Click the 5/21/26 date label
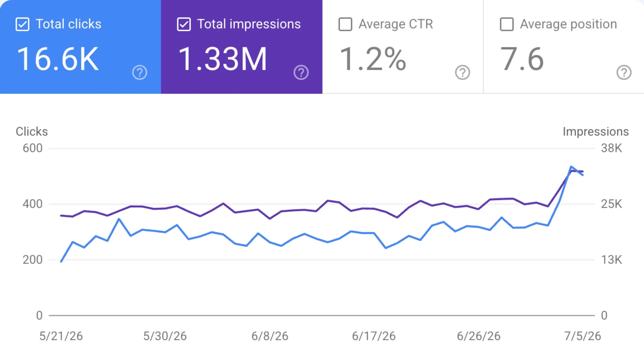The width and height of the screenshot is (644, 362). [61, 336]
